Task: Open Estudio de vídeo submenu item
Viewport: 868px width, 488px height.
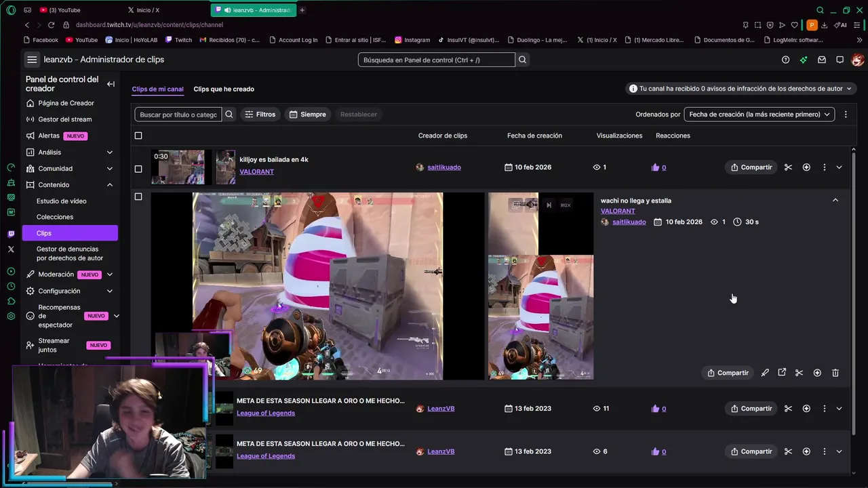Action: pos(61,201)
